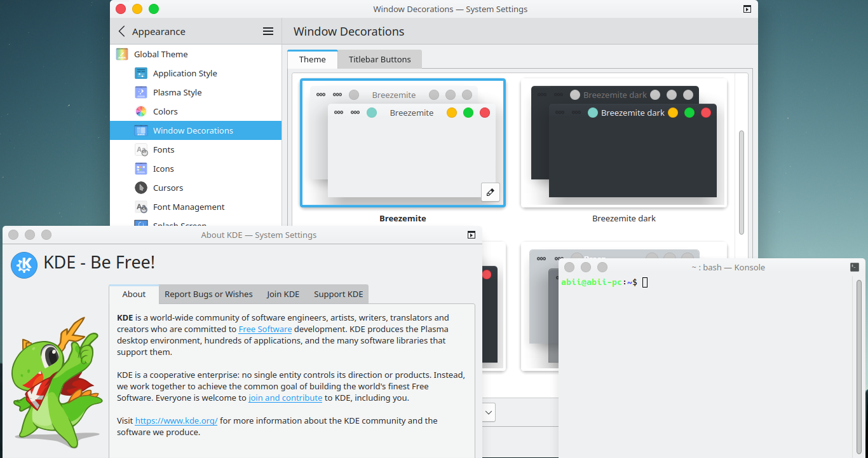Click the 'KDE - Be Free!' heading
The height and width of the screenshot is (458, 868).
click(x=99, y=262)
